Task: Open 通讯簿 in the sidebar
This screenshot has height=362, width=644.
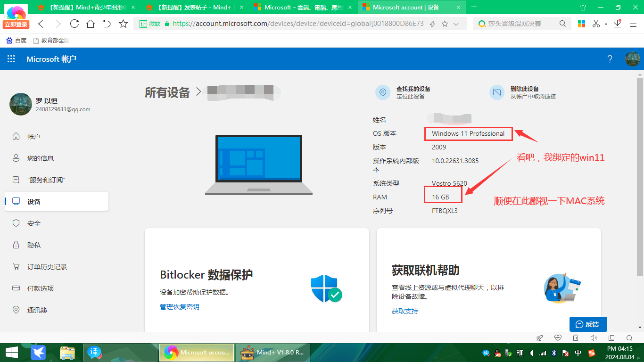Action: click(x=57, y=310)
